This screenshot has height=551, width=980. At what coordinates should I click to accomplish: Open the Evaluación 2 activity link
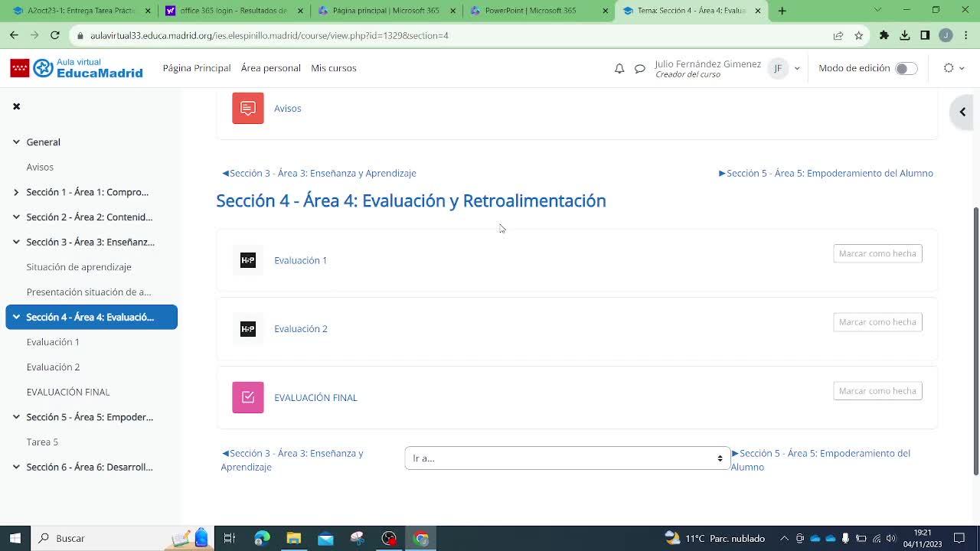pos(301,329)
